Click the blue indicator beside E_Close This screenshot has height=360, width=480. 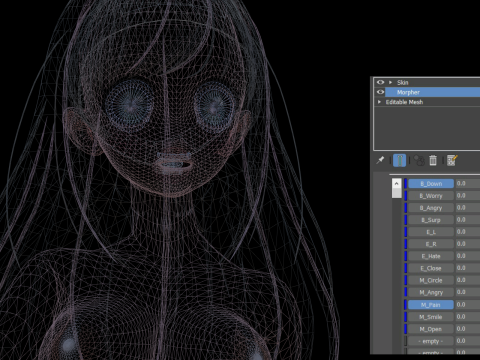pos(406,268)
